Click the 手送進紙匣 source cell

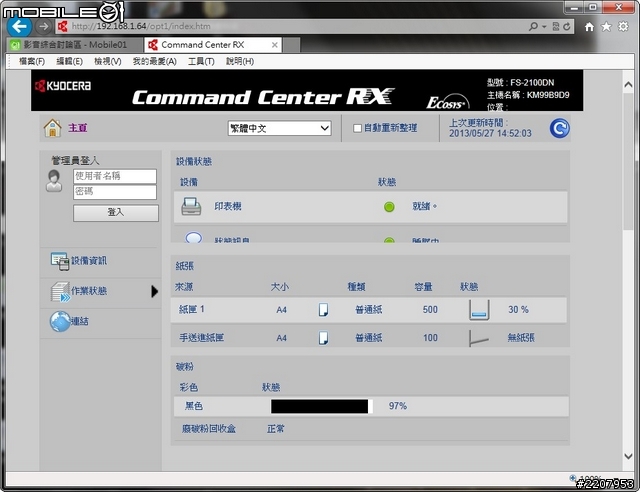coord(202,338)
